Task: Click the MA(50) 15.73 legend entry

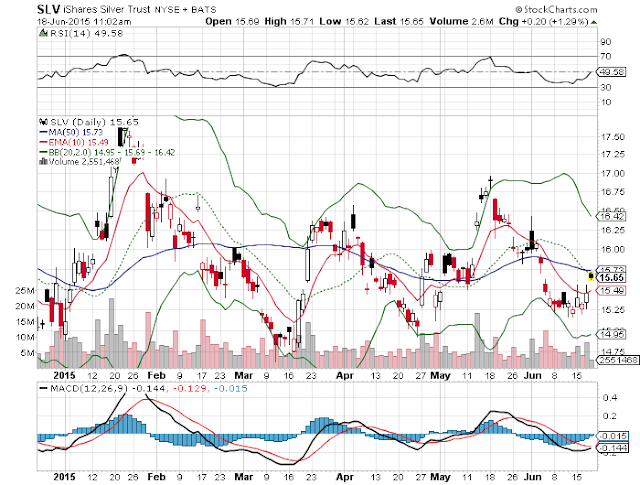Action: (71, 132)
